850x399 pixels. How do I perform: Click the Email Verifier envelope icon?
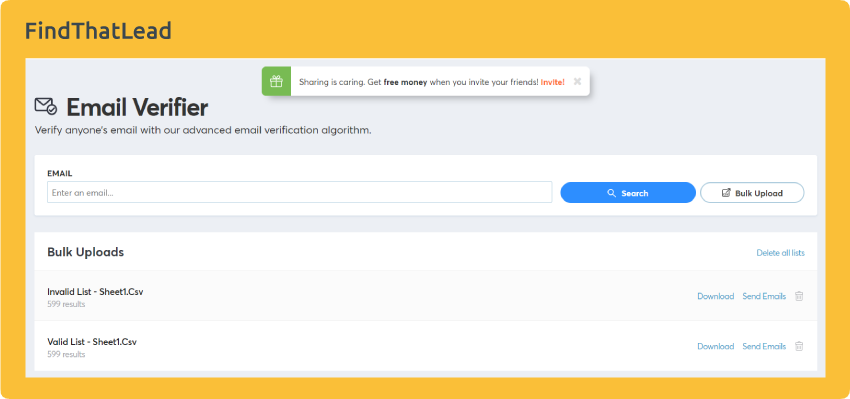coord(46,106)
